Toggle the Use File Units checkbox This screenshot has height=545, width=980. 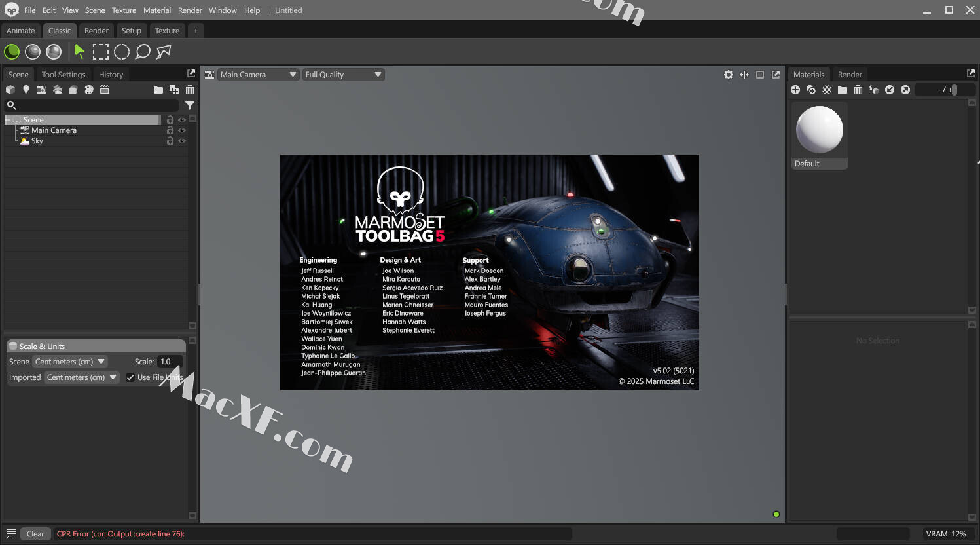[130, 377]
